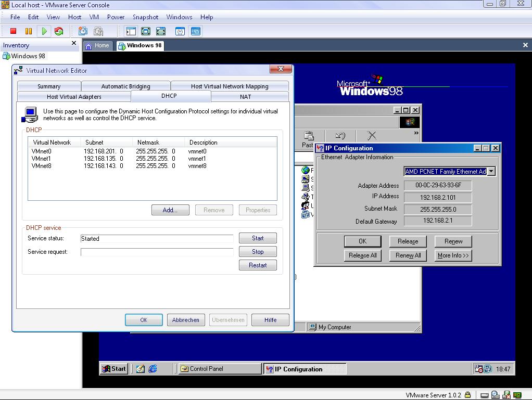Switch to the NAT tab
The image size is (532, 400).
pyautogui.click(x=245, y=97)
